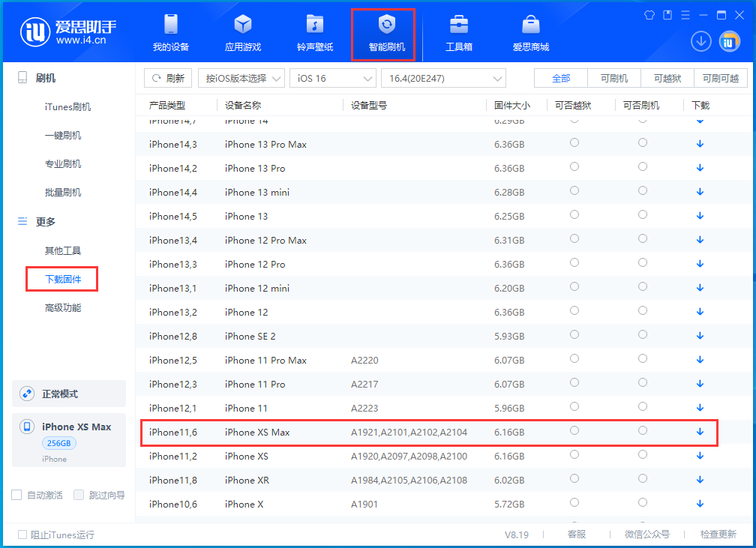Click the 检查更新 update link
The width and height of the screenshot is (756, 548).
[x=717, y=534]
